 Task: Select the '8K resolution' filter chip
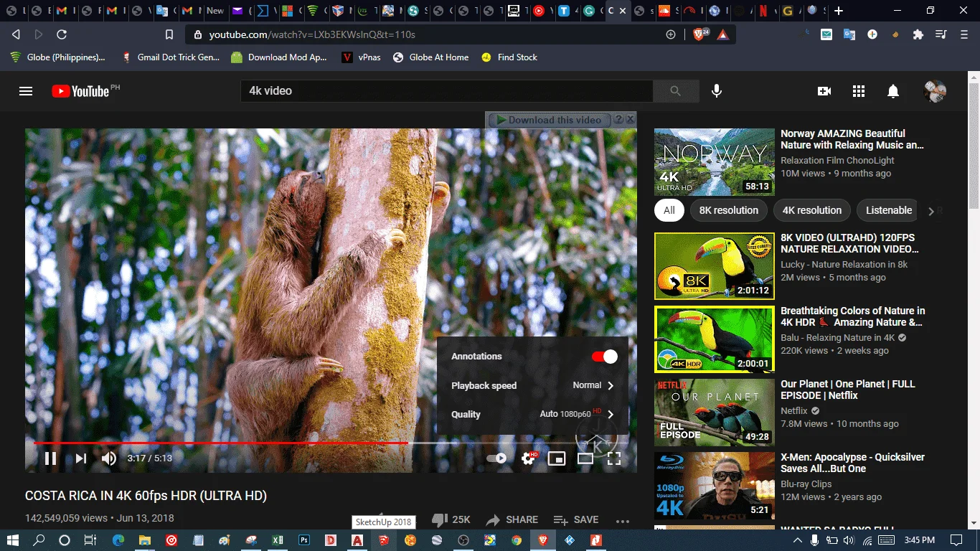point(729,210)
